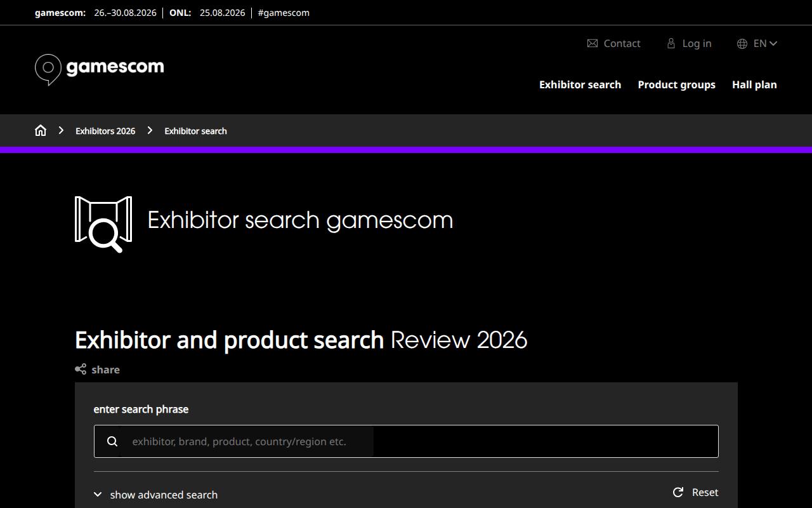Click the gamescom logo
Image resolution: width=812 pixels, height=508 pixels.
click(99, 69)
